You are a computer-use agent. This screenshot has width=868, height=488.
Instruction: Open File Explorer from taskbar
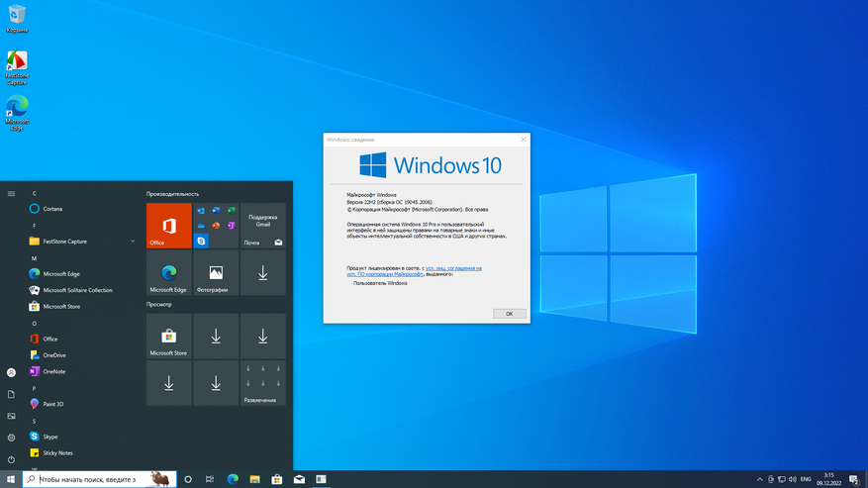[x=254, y=479]
